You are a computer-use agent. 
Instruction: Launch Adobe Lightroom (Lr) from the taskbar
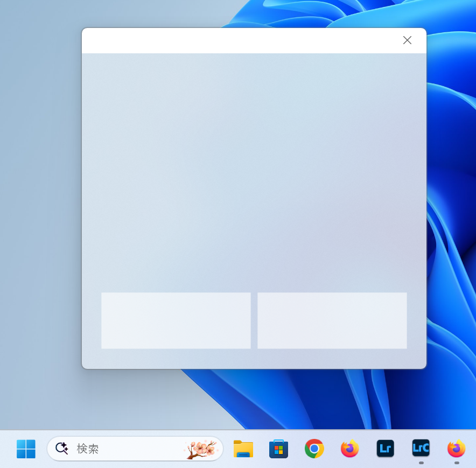coord(385,449)
